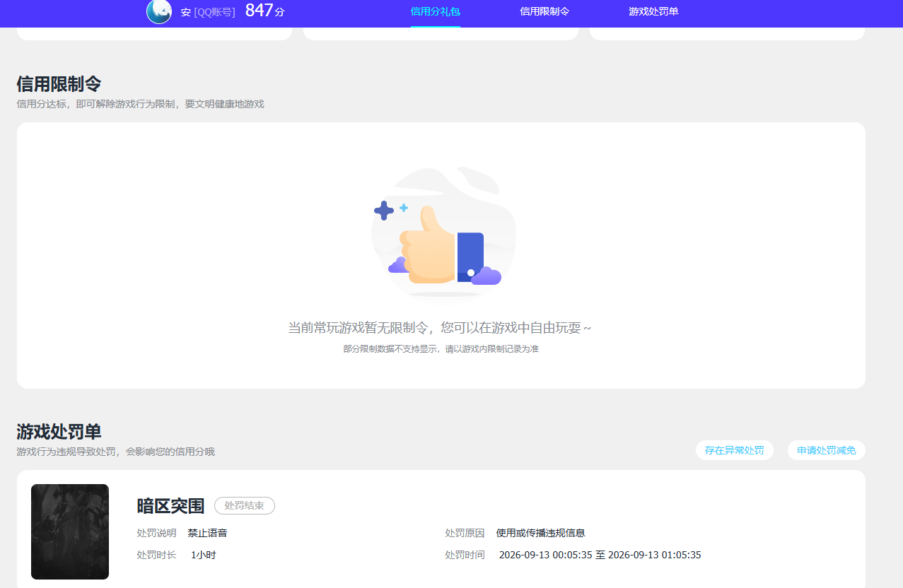Click the 1小时 penalty duration value
Image resolution: width=903 pixels, height=588 pixels.
pyautogui.click(x=204, y=555)
